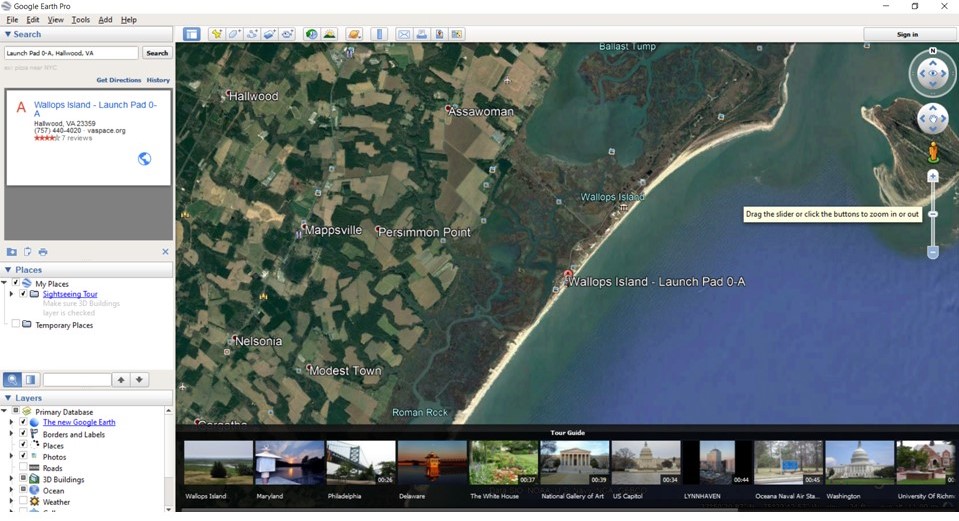The height and width of the screenshot is (521, 959).
Task: Print the current view icon
Action: pos(421,34)
